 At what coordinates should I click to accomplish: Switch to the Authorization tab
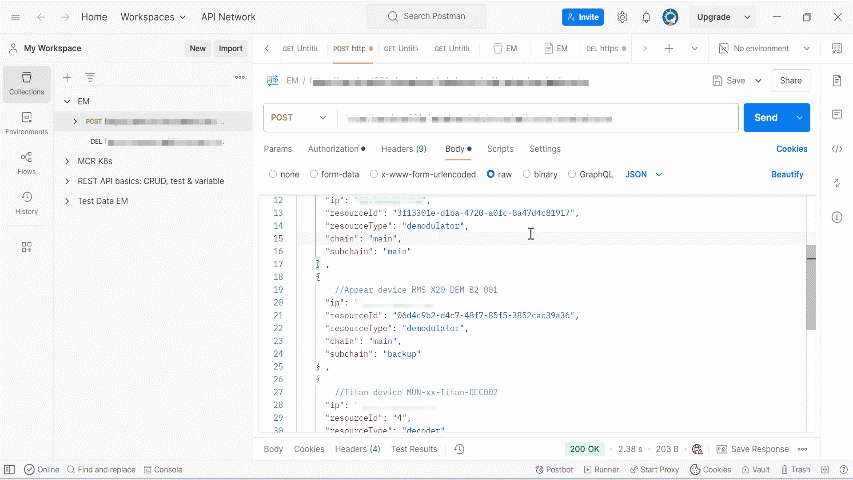point(336,149)
